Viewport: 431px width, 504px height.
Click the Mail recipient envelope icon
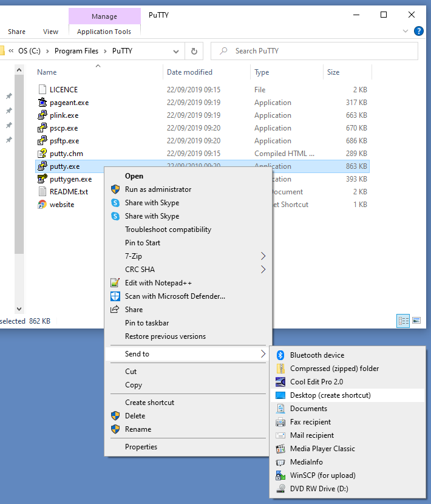(280, 435)
